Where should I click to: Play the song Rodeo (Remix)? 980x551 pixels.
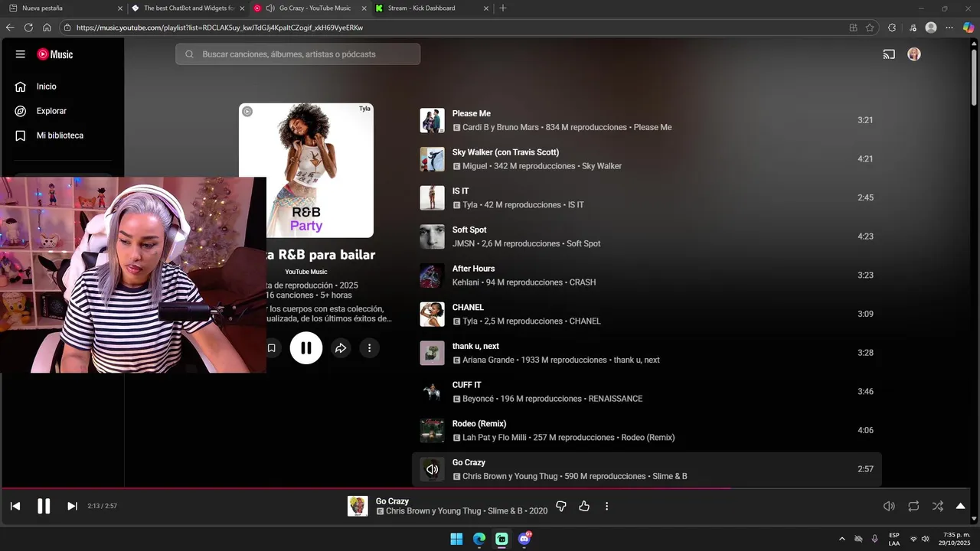click(x=479, y=424)
